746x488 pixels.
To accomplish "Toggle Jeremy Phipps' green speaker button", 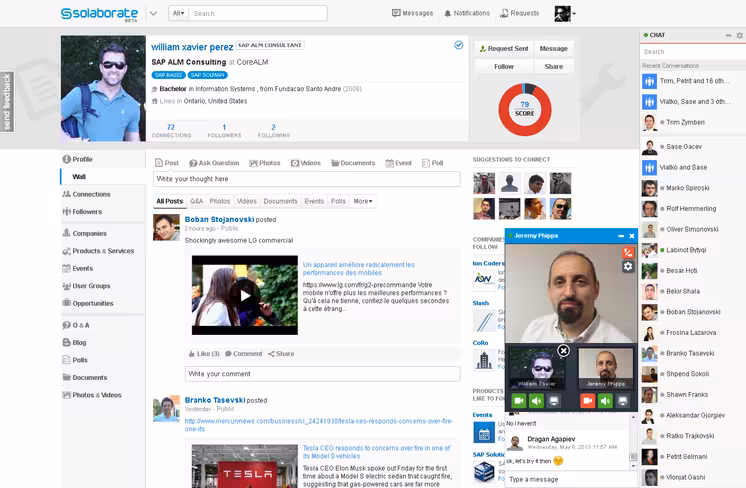I will point(605,401).
